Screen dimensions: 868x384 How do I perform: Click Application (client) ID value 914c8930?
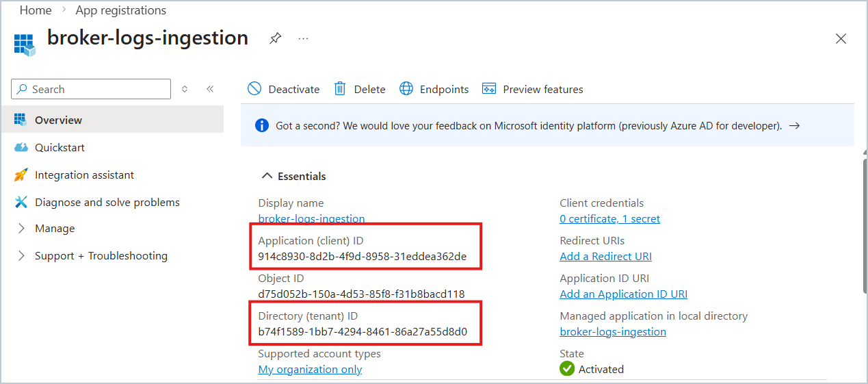363,257
